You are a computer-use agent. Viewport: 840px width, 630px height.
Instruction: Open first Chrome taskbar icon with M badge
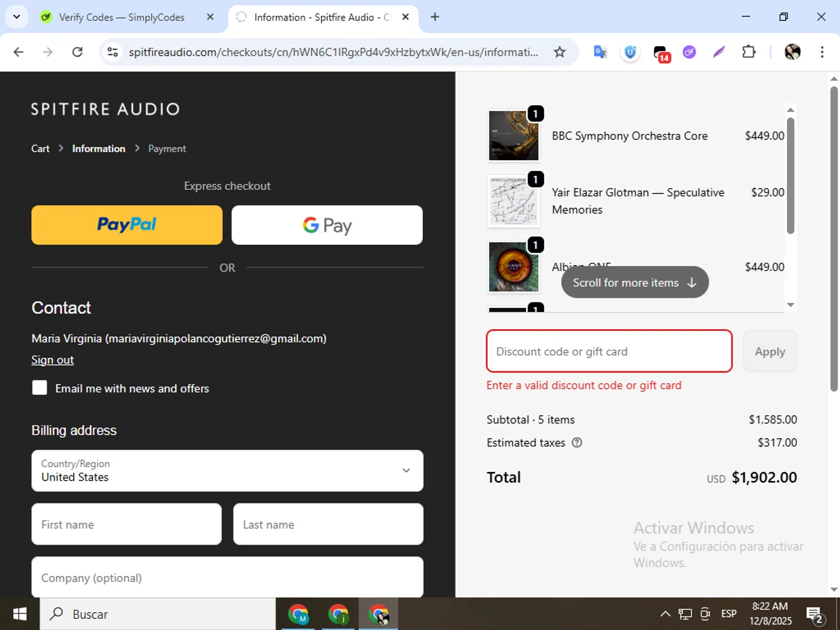(x=298, y=614)
